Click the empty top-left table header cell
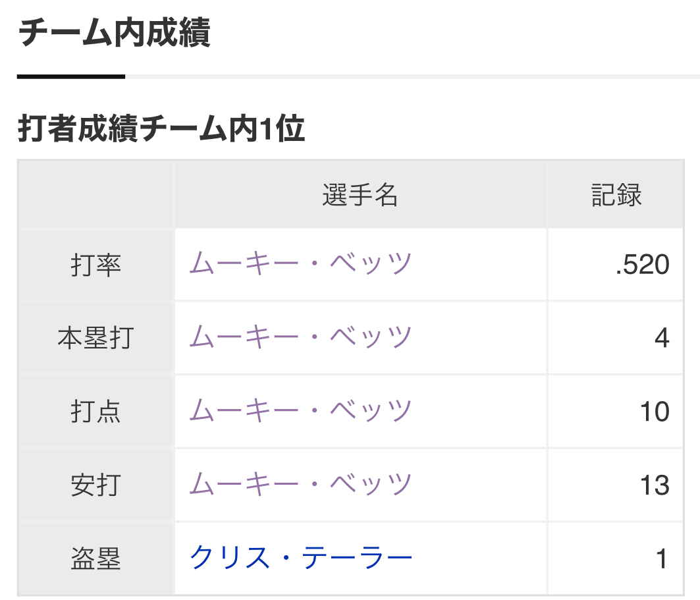Viewport: 700px width, 600px height. pos(96,195)
